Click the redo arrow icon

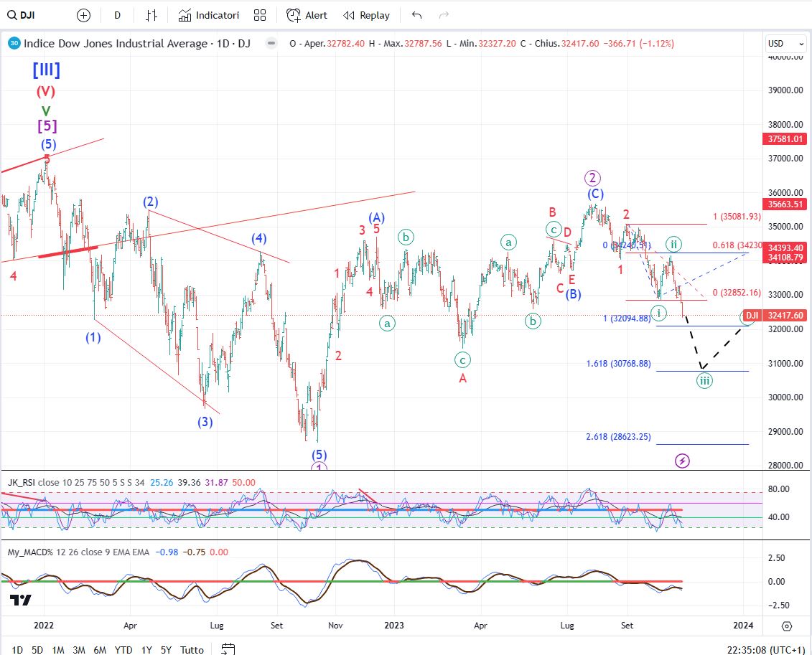click(444, 16)
